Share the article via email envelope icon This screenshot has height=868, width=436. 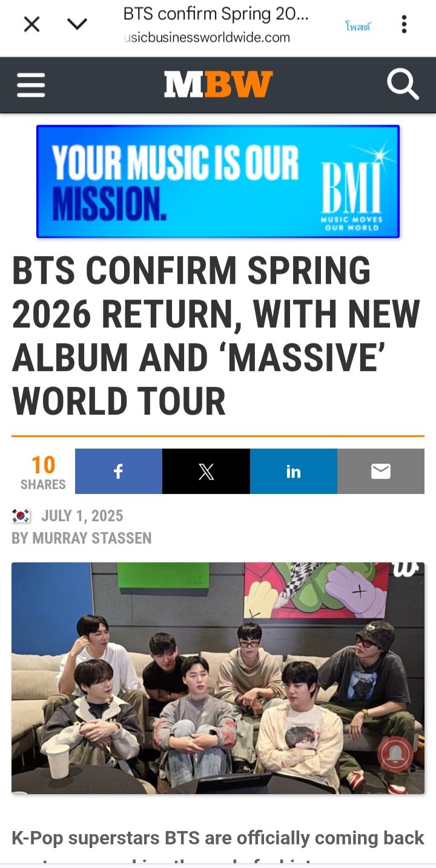[381, 471]
